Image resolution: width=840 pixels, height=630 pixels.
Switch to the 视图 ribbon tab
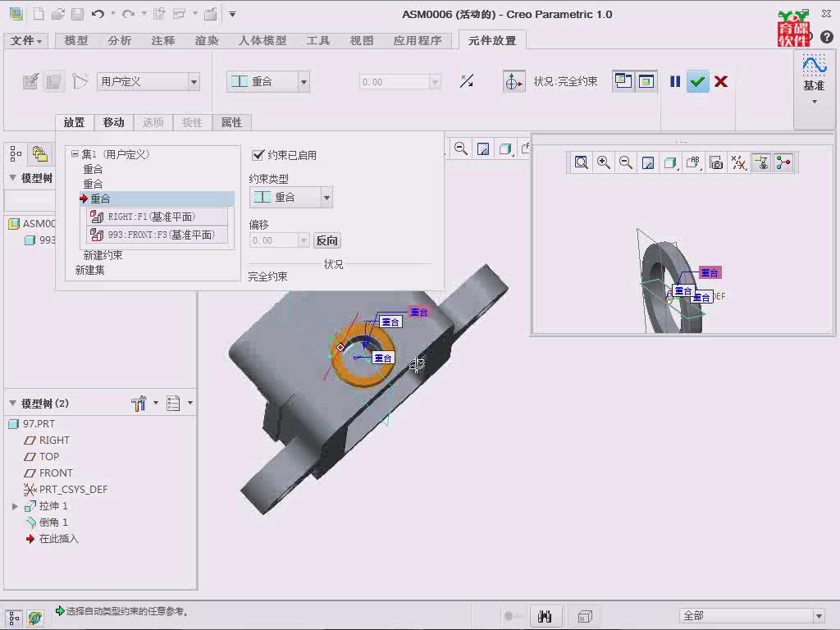(362, 41)
